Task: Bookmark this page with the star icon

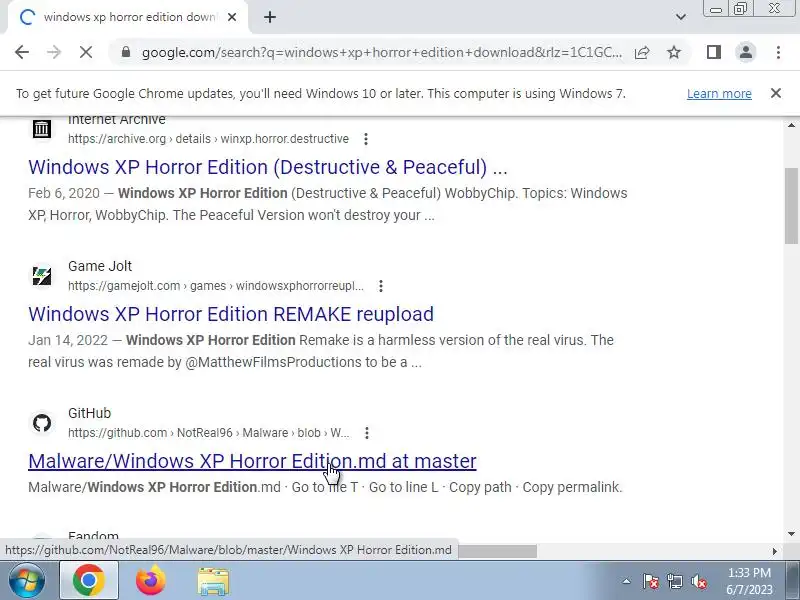Action: pyautogui.click(x=674, y=52)
